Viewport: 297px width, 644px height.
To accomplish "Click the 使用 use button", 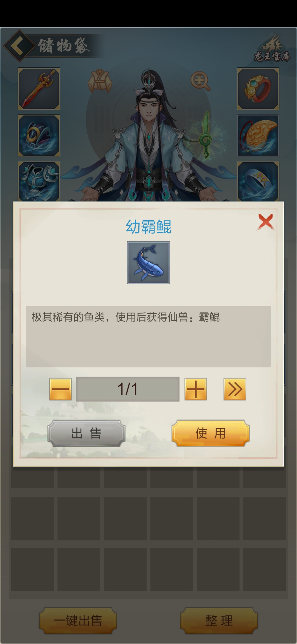I will (x=211, y=433).
